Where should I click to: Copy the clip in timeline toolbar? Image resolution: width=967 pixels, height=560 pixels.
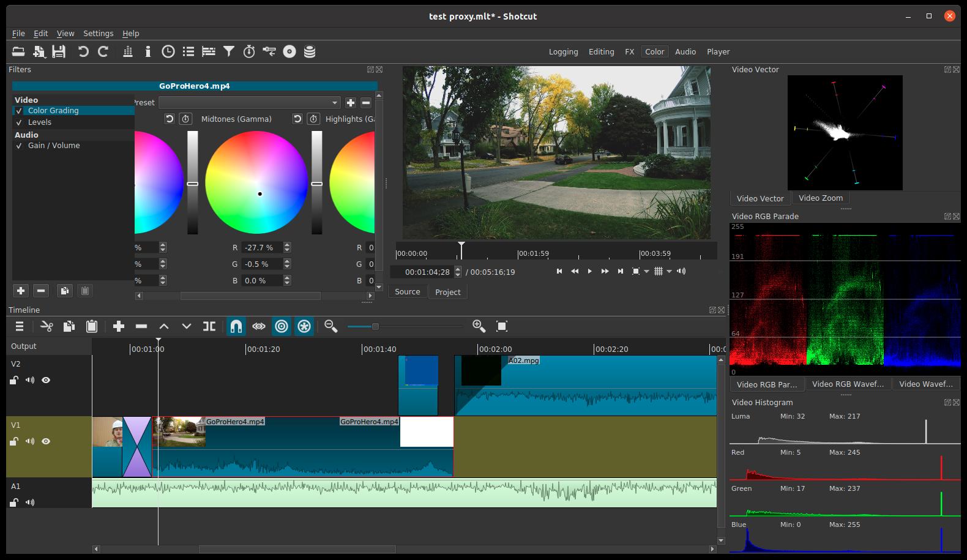69,326
